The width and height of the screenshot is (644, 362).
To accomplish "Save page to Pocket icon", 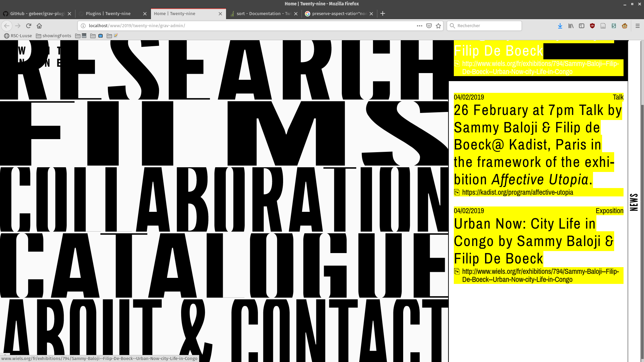I will [429, 26].
